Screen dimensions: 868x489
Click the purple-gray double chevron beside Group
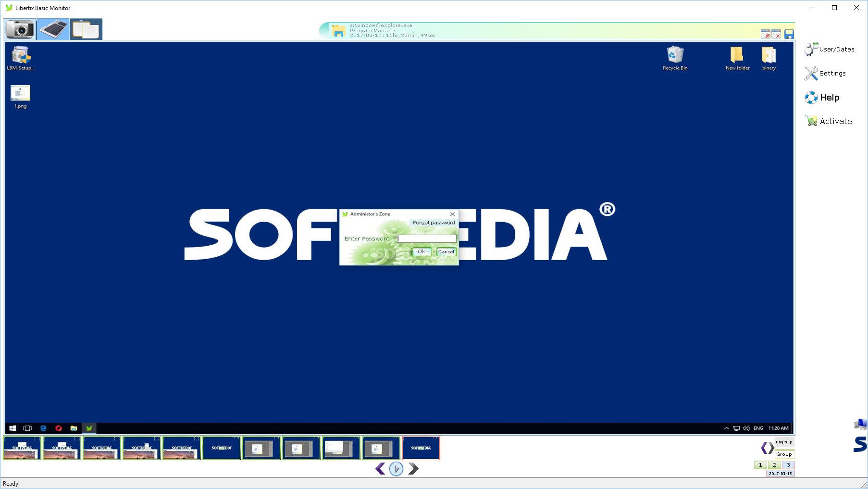point(768,448)
